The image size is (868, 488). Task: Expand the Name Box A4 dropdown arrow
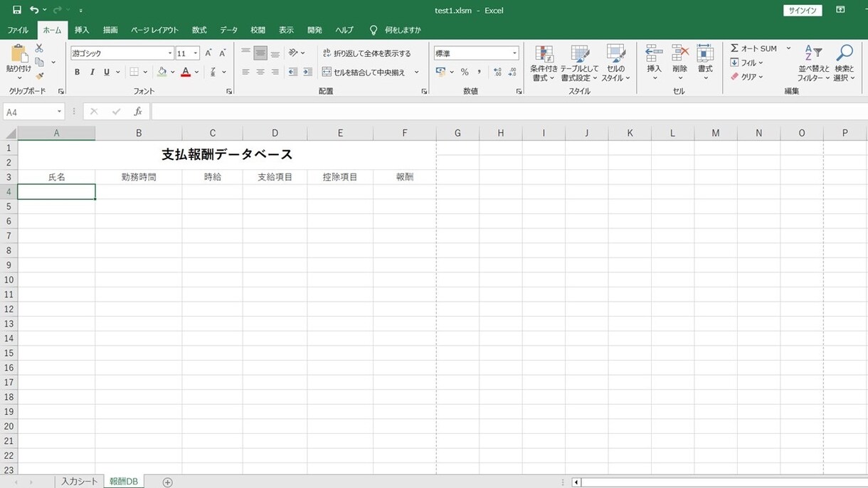(x=59, y=112)
